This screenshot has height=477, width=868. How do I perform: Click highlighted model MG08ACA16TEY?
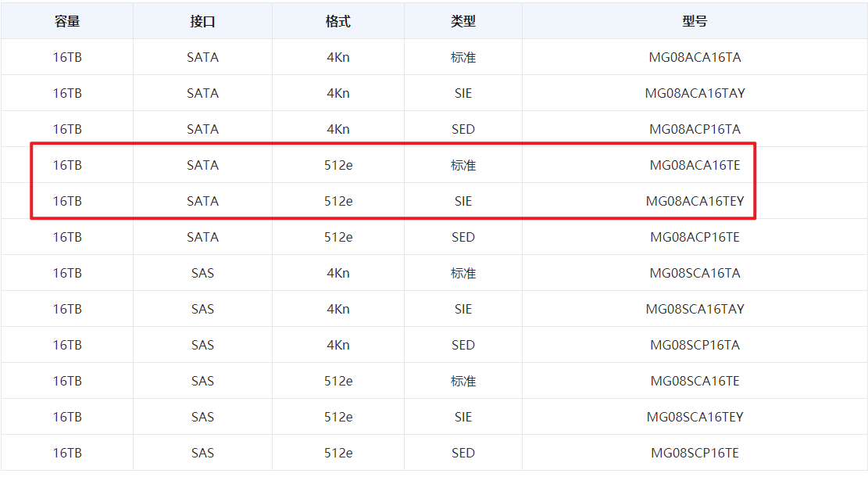click(695, 201)
